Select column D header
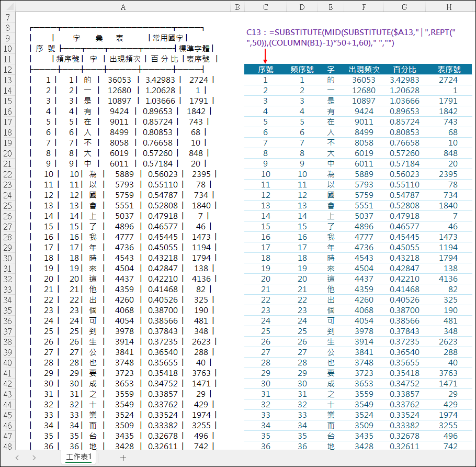This screenshot has width=476, height=467. (302, 7)
